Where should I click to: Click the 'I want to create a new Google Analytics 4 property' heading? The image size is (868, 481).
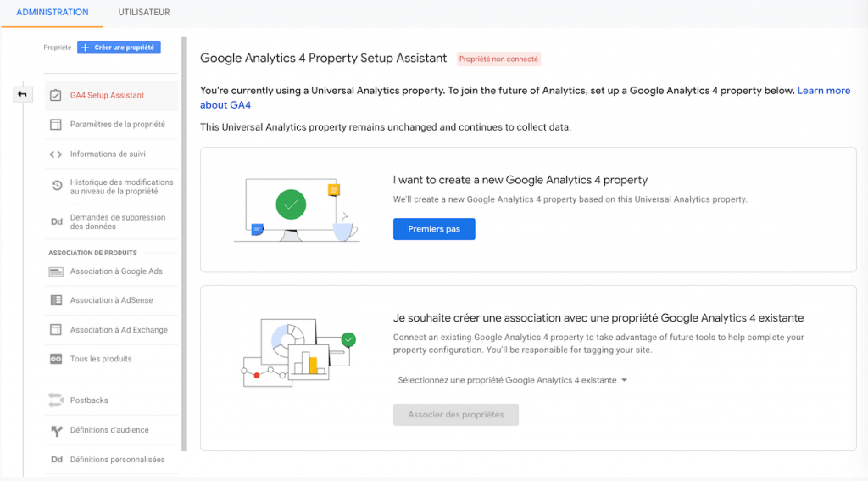520,180
